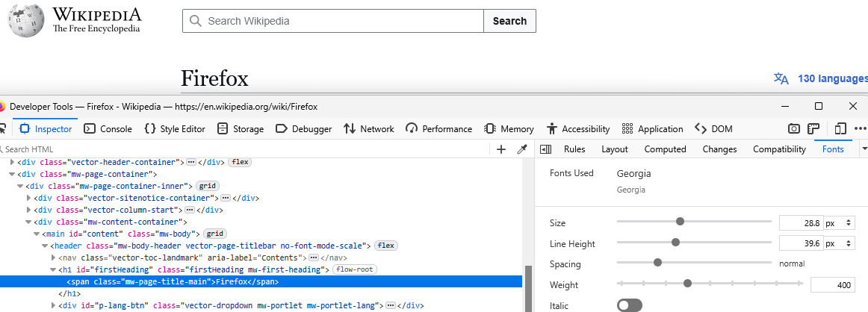The width and height of the screenshot is (868, 312).
Task: Click the Inspector panel icon
Action: 25,129
